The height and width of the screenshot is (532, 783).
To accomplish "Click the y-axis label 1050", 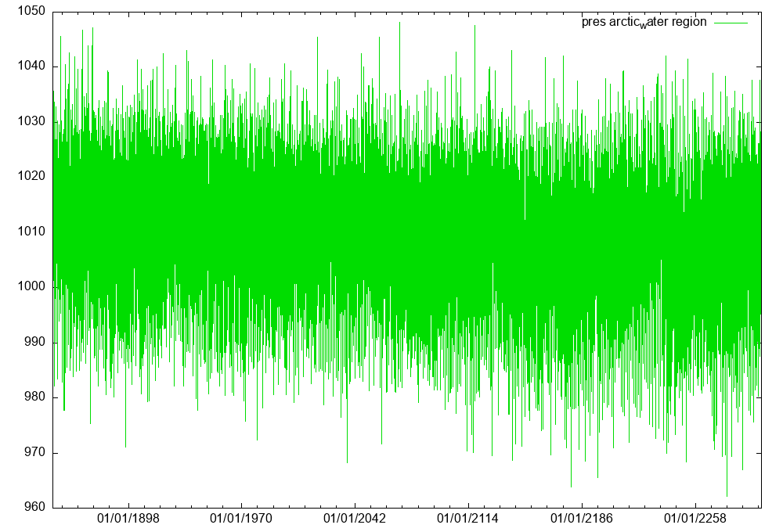I will (31, 11).
